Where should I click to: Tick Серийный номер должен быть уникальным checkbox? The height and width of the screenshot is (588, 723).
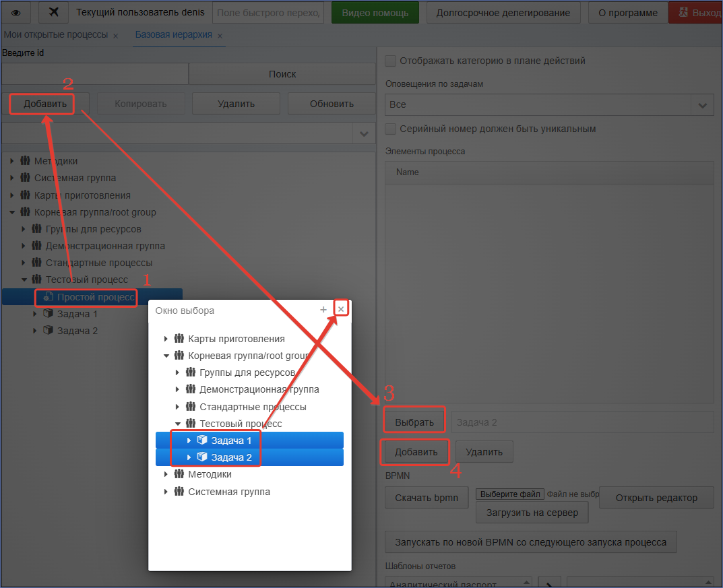click(391, 129)
